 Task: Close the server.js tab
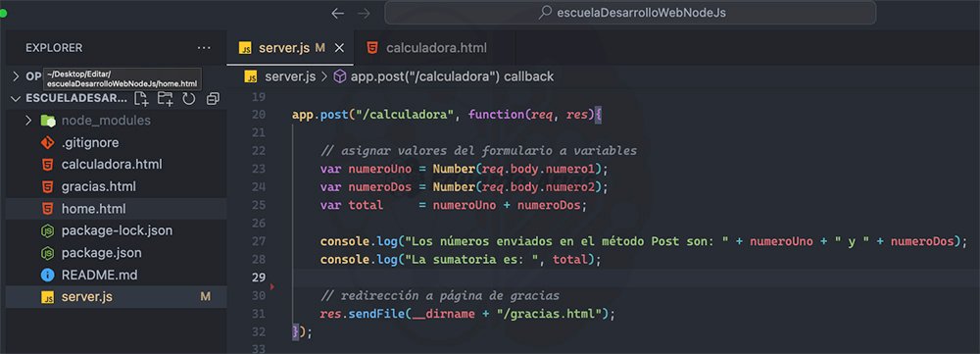339,48
